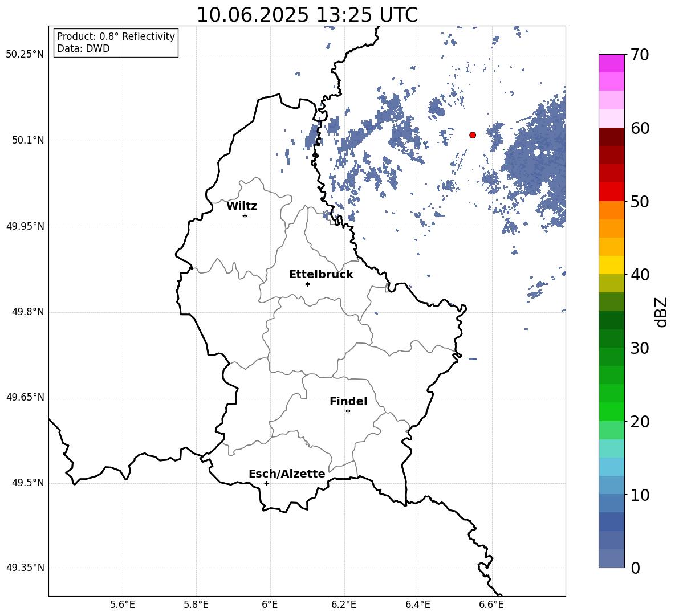Screen dimensions: 675x616
Task: Click the yellow colorbar swatch above 40
Action: 611,265
